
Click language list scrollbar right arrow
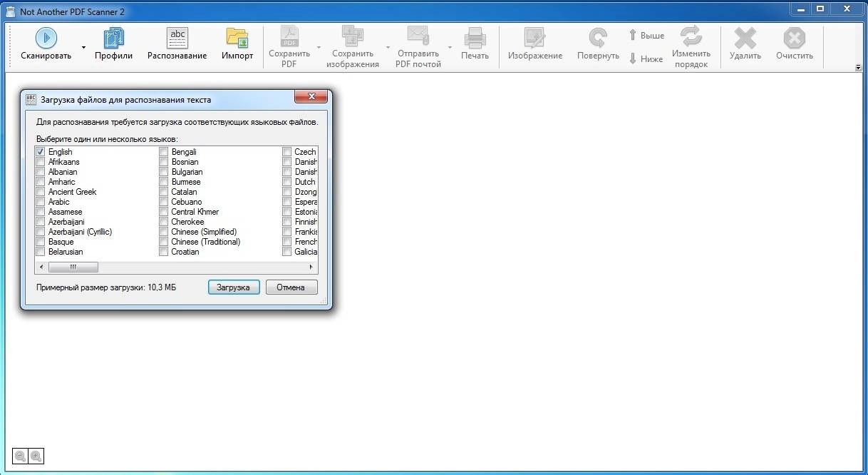click(x=311, y=267)
